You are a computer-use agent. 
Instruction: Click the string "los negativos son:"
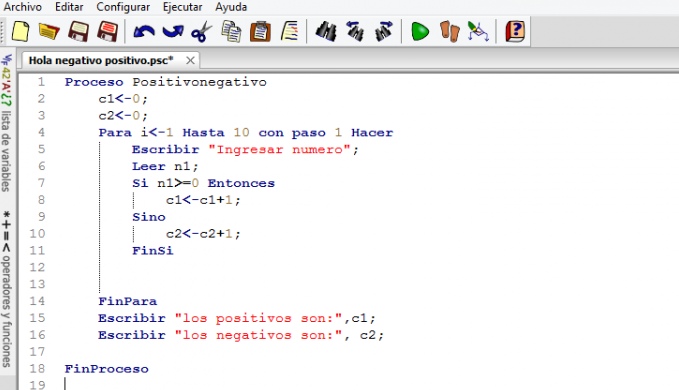click(259, 335)
